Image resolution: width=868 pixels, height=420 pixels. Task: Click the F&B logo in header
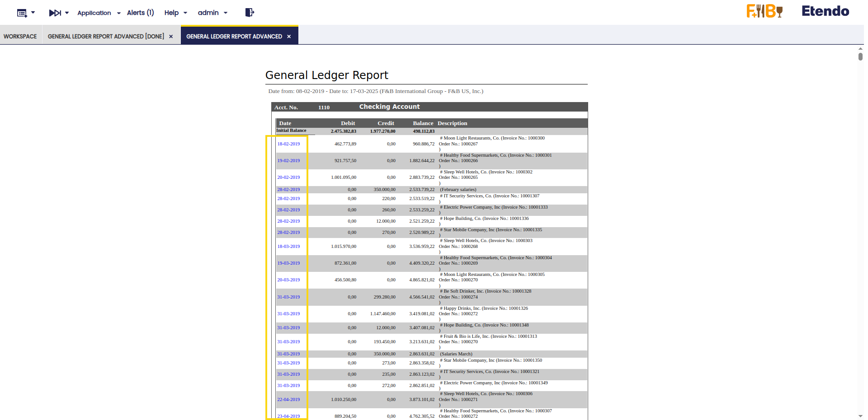click(764, 11)
